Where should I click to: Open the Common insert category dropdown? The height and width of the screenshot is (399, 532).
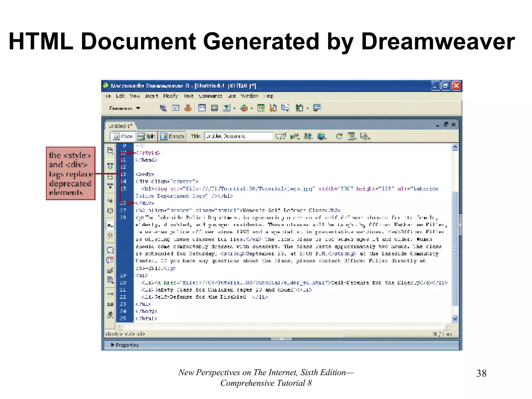coord(125,108)
